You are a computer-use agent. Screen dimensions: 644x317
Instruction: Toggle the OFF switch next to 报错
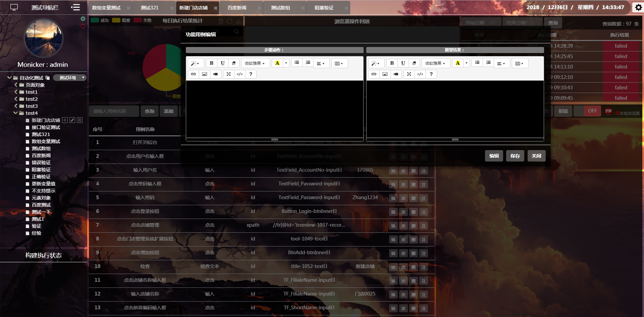point(587,111)
